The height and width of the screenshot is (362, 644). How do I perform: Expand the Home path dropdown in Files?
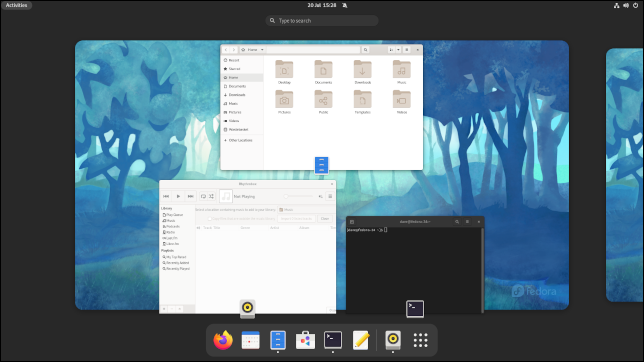pyautogui.click(x=262, y=50)
